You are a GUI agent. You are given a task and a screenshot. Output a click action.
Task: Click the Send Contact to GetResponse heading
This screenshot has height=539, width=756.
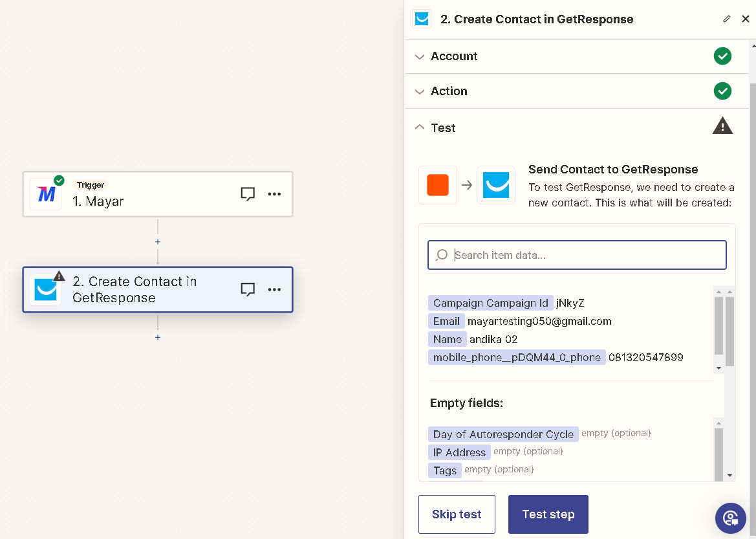tap(613, 170)
